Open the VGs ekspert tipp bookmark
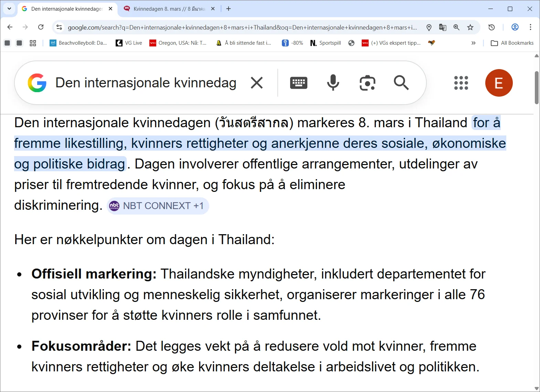 tap(392, 43)
